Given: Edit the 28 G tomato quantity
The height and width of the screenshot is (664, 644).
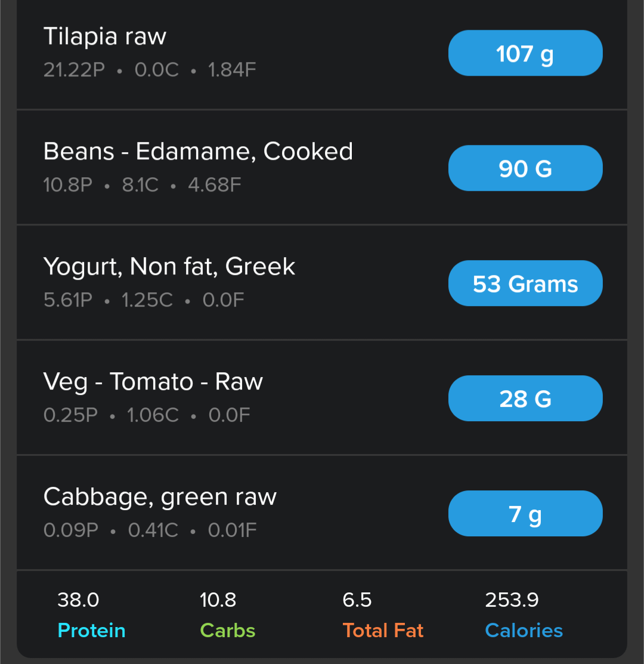Looking at the screenshot, I should tap(525, 399).
